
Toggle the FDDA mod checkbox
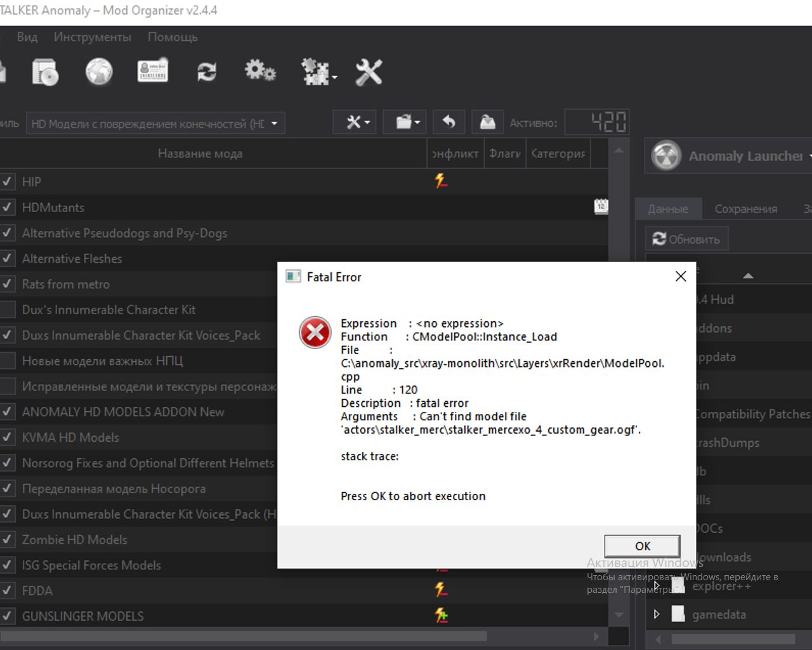click(x=8, y=590)
